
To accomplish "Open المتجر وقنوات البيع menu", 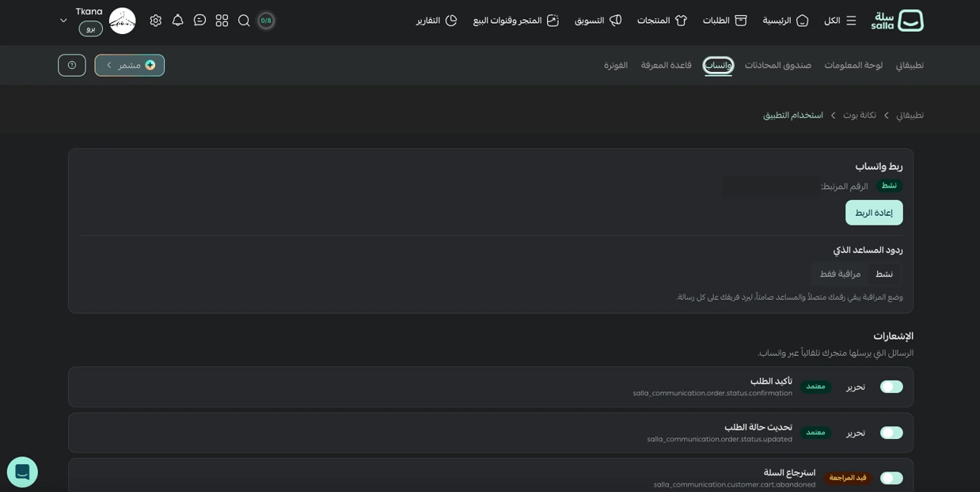I will click(516, 21).
